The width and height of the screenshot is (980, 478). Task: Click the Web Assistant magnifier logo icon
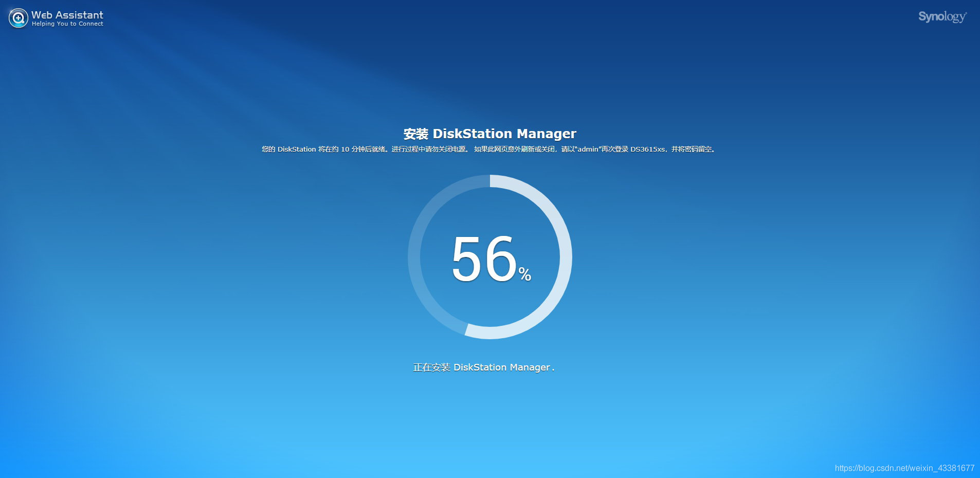pyautogui.click(x=19, y=18)
